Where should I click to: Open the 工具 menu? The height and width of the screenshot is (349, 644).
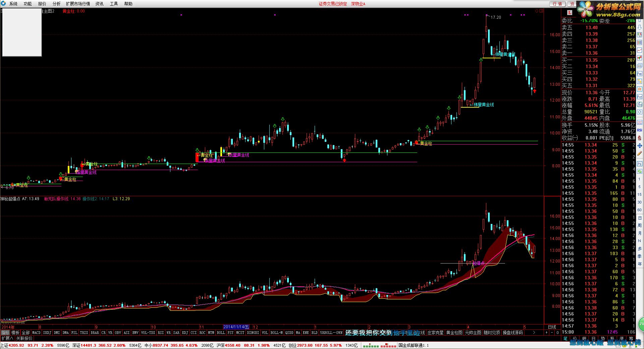click(114, 4)
